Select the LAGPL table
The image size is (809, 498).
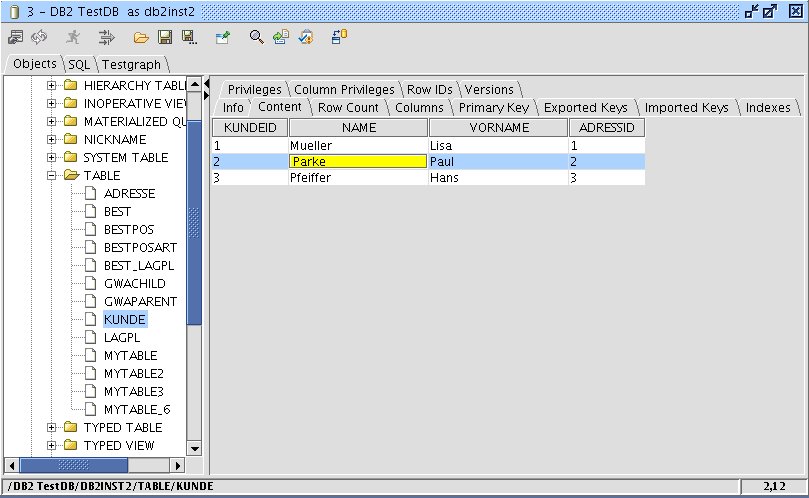(122, 338)
